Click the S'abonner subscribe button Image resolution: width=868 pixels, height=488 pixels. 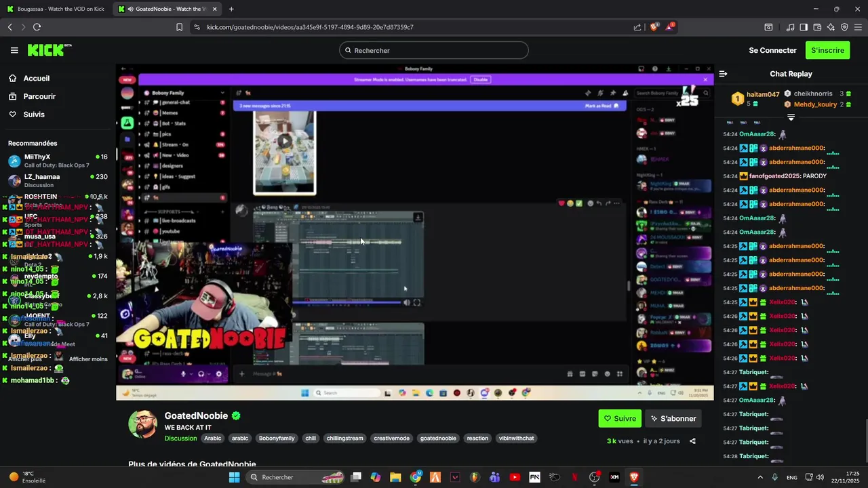pyautogui.click(x=673, y=419)
